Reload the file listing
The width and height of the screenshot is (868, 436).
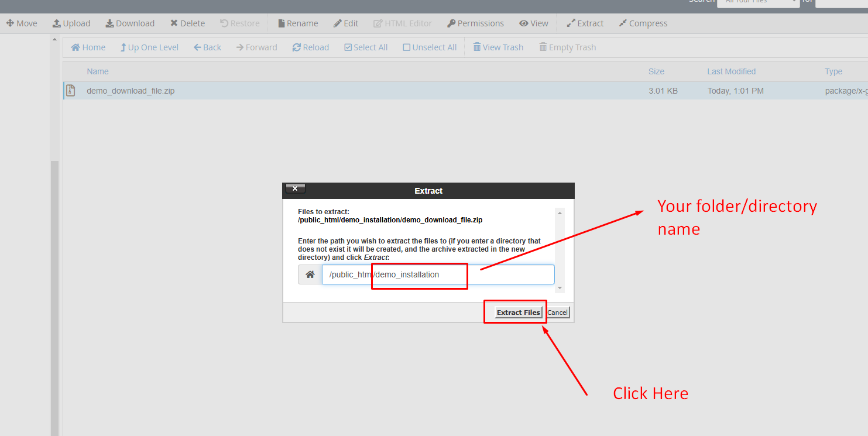click(x=311, y=47)
